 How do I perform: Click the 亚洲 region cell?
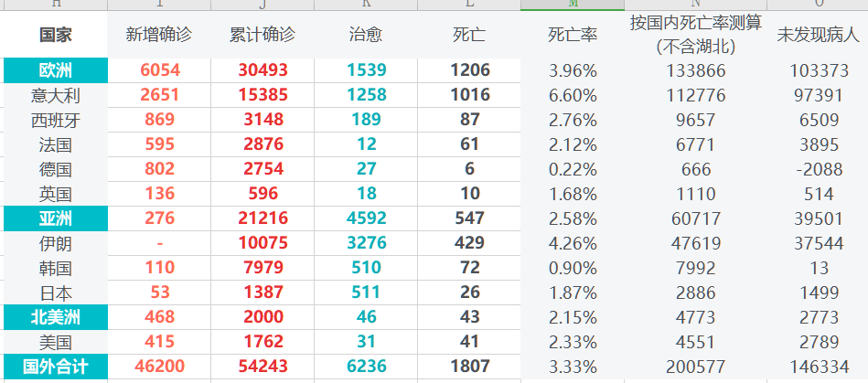coord(56,218)
